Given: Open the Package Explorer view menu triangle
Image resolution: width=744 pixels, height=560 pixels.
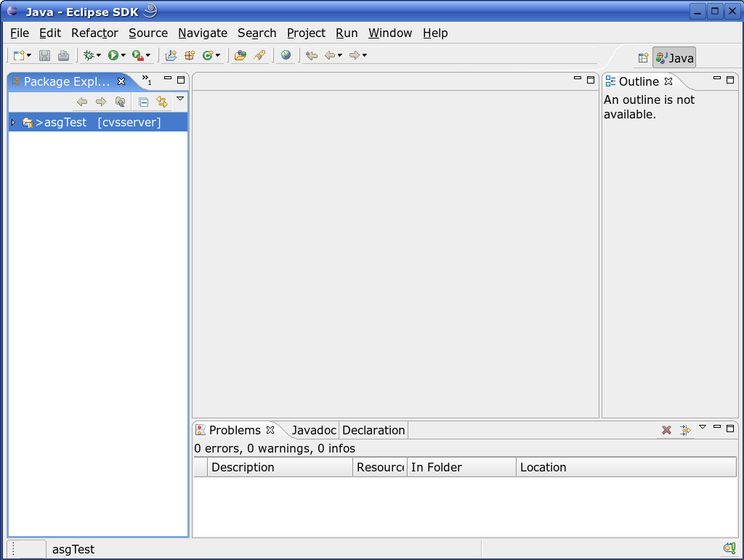Looking at the screenshot, I should [x=180, y=99].
